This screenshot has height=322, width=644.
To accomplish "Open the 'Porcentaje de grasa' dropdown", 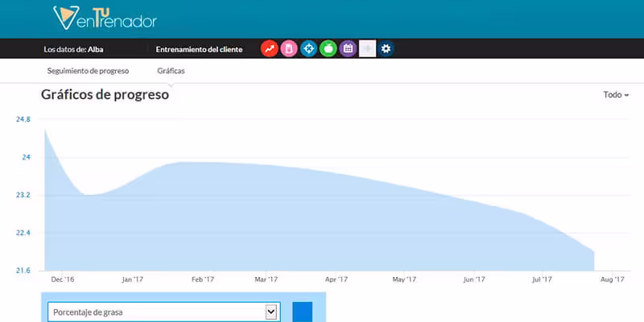I will (163, 312).
